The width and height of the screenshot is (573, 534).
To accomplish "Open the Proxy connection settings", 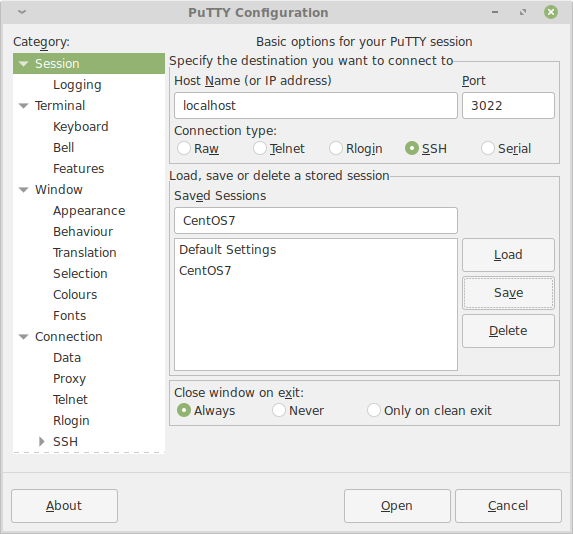I will click(69, 379).
